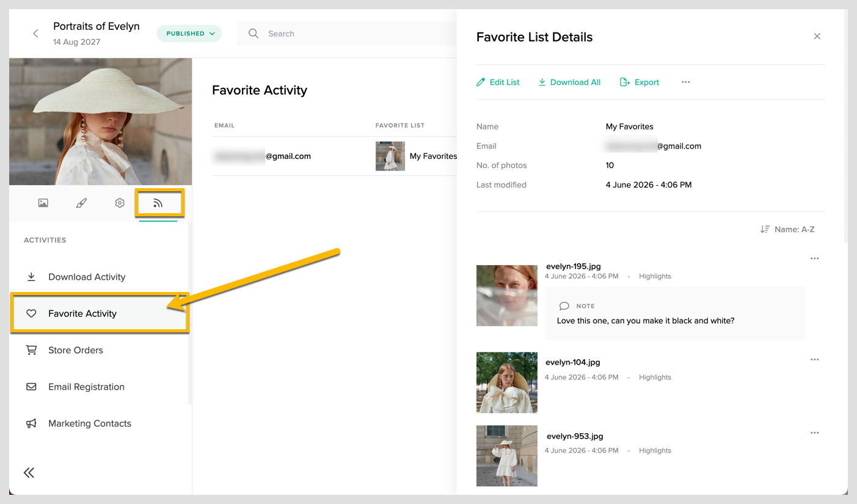Click the Last modified date value
This screenshot has height=504, width=857.
(x=649, y=184)
